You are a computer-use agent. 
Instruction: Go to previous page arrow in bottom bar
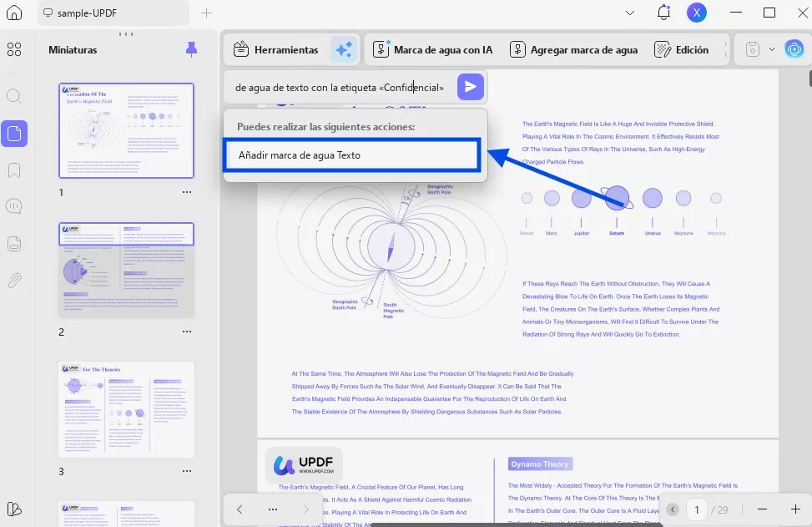(240, 509)
